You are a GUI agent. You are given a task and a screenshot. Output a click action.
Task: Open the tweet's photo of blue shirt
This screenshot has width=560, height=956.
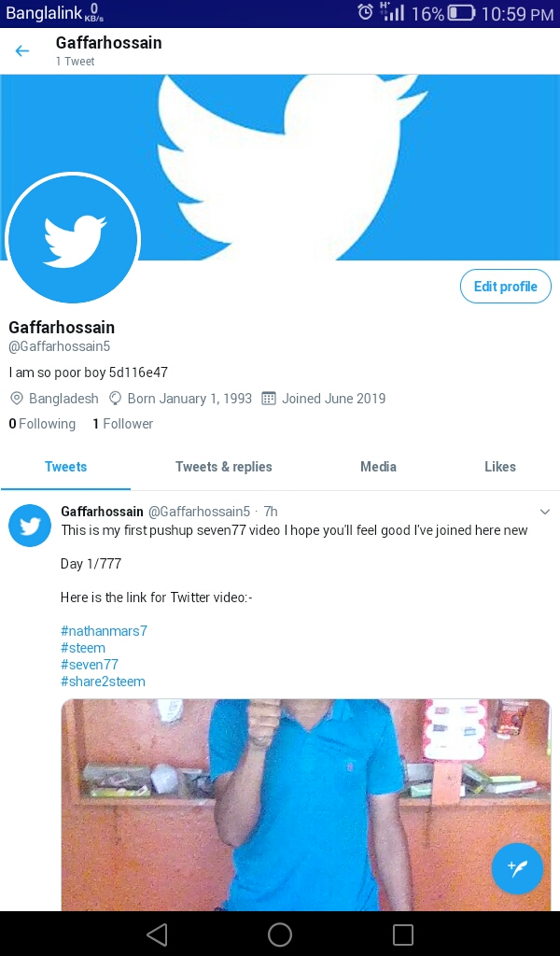pyautogui.click(x=306, y=805)
